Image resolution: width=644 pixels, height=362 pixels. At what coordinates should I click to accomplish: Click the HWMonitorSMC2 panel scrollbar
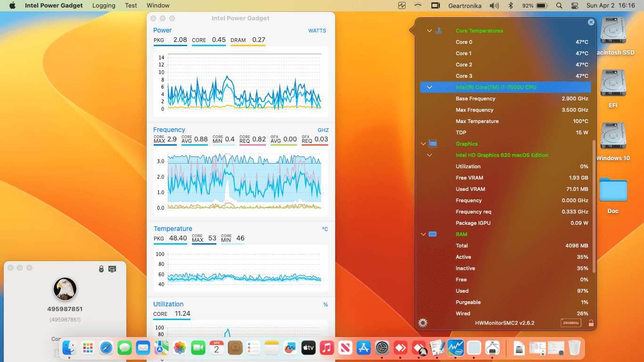[x=594, y=206]
